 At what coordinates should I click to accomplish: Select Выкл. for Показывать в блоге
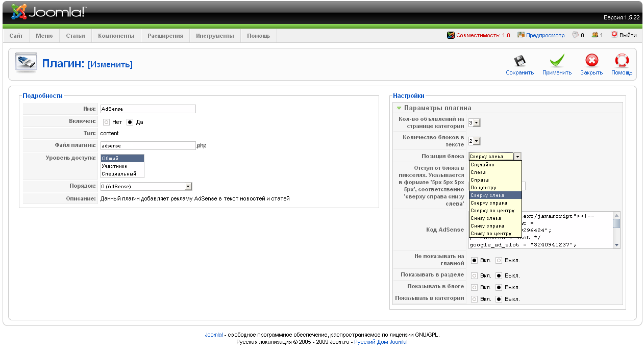[499, 287]
